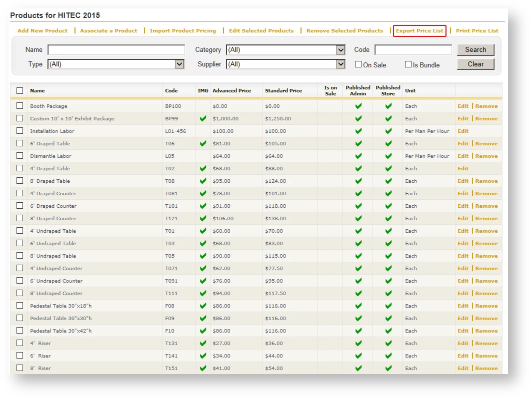Enable the On Sale filter checkbox

tap(358, 64)
